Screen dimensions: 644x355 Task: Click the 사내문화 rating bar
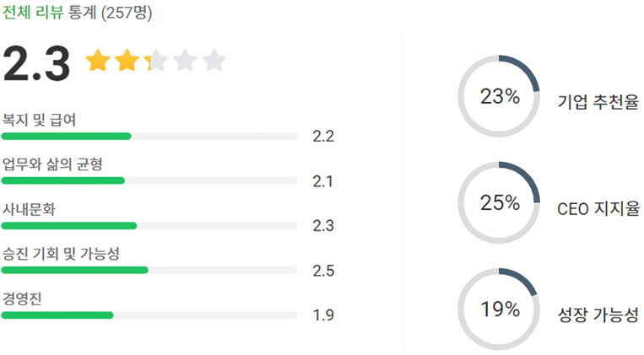[149, 225]
